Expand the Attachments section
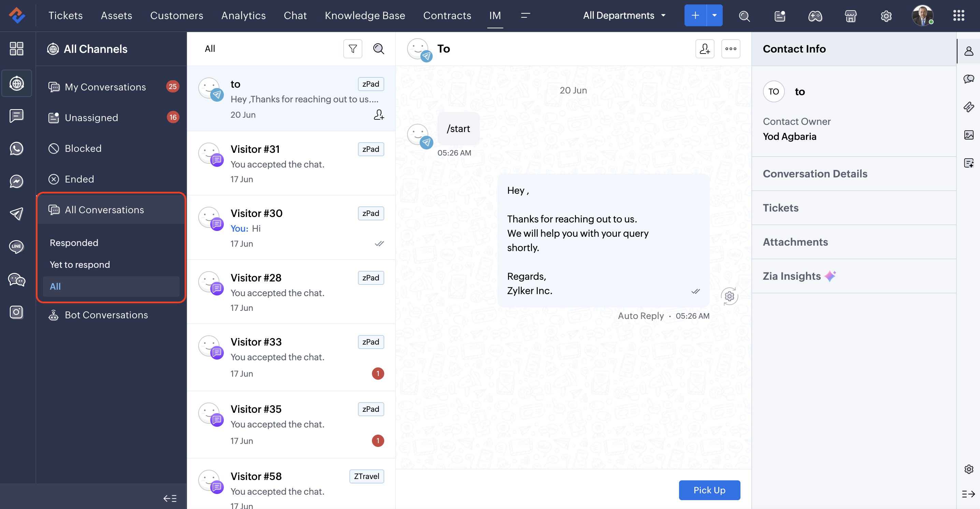 pyautogui.click(x=854, y=242)
